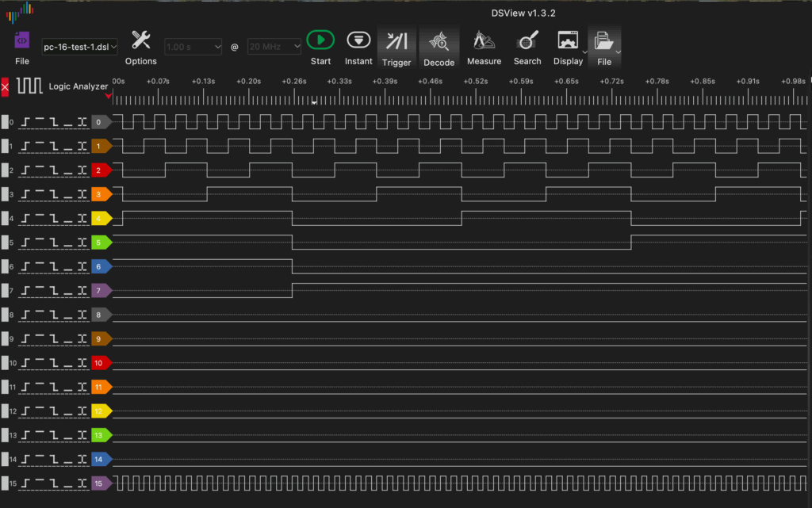
Task: Toggle falling edge trigger on channel 2
Action: (x=55, y=170)
